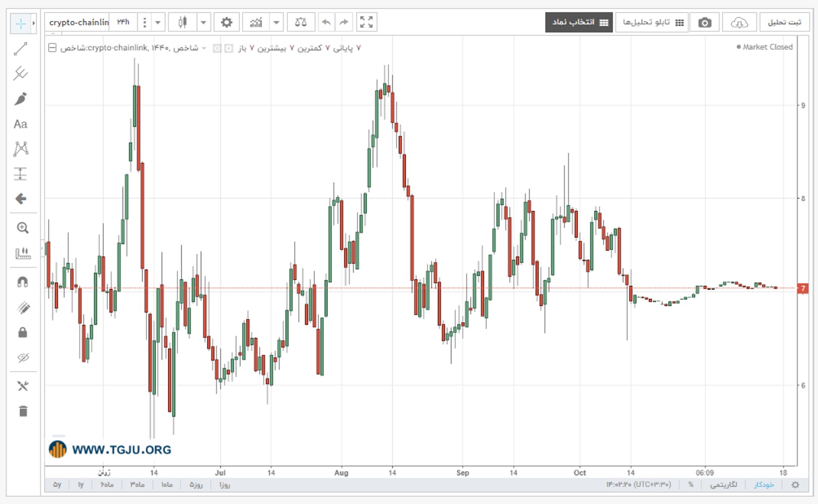Image resolution: width=818 pixels, height=504 pixels.
Task: Redo the last chart action
Action: (x=344, y=22)
